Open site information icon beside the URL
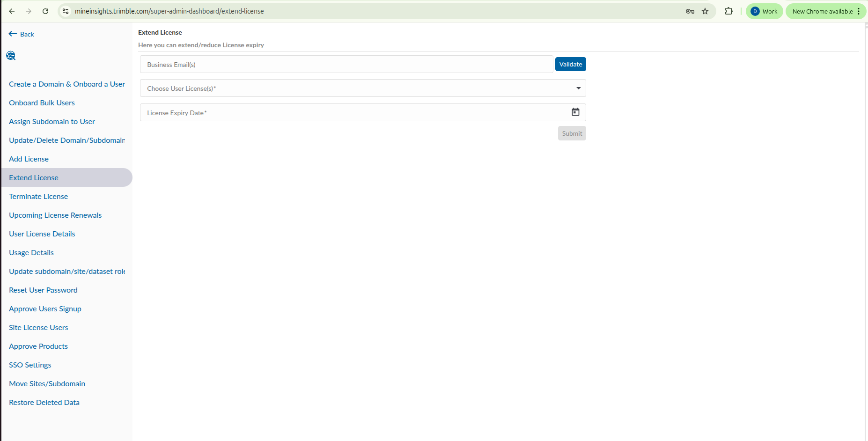868x441 pixels. [x=66, y=11]
